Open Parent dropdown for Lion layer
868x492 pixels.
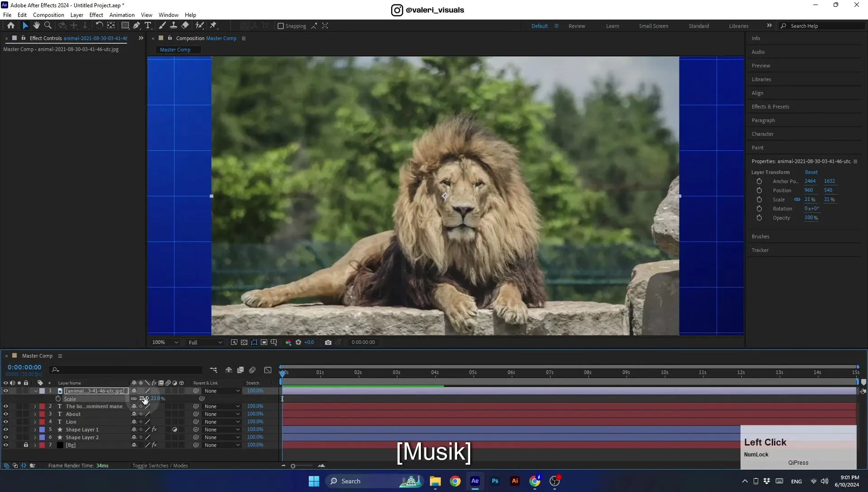tap(222, 422)
